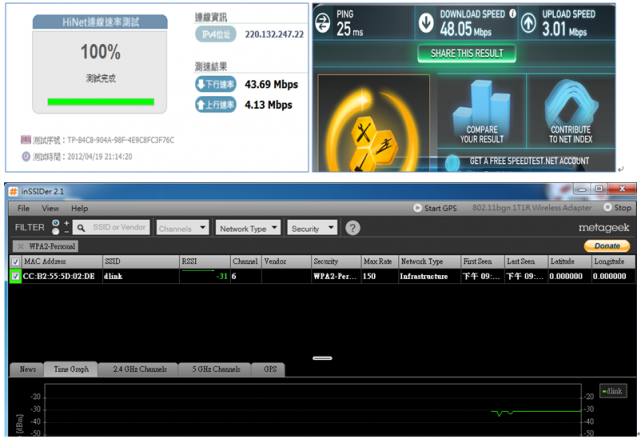Sort by Max Rate column header
The image size is (640, 439).
coord(380,262)
